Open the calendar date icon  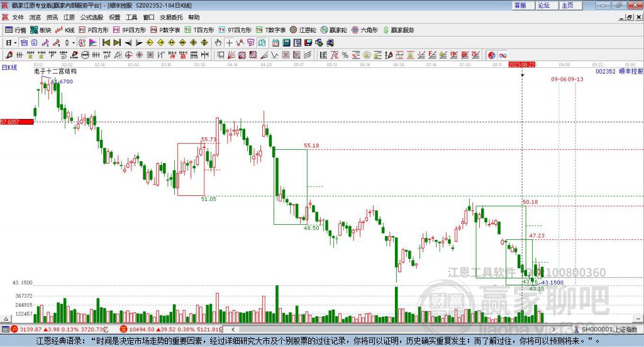[275, 43]
